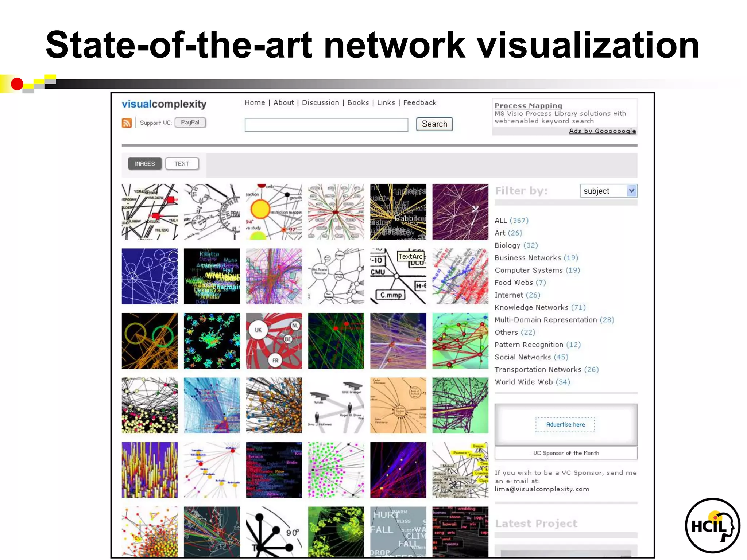Filter by Transportation Networks (26)

pyautogui.click(x=546, y=369)
